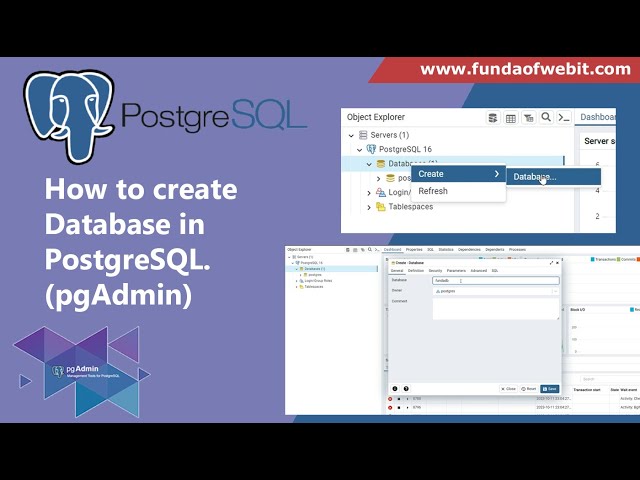Select General tab in Create Database dialog
The width and height of the screenshot is (640, 480).
397,271
